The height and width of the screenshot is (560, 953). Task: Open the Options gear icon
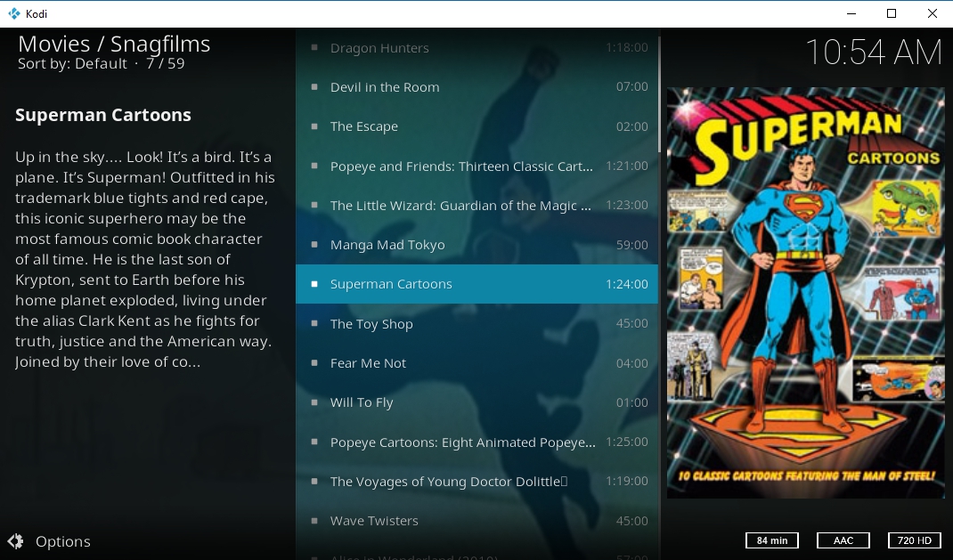click(x=15, y=541)
